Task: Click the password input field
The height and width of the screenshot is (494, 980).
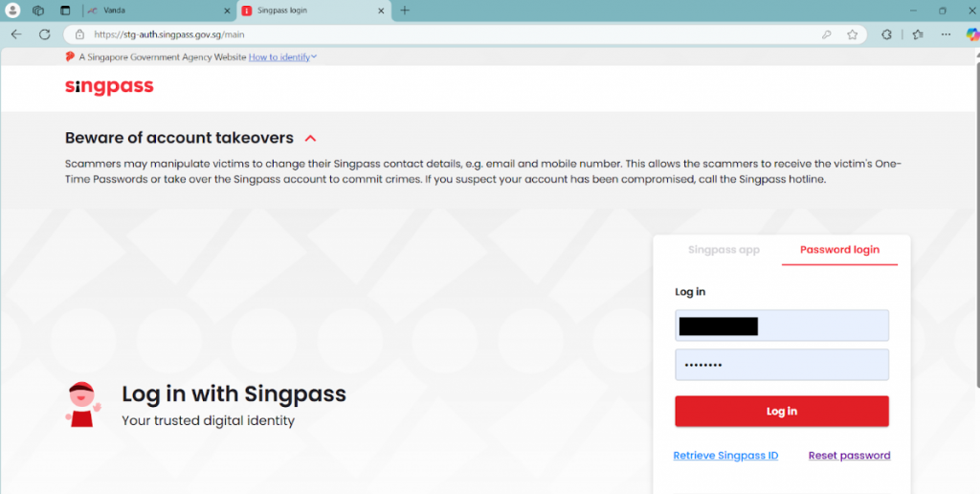Action: 782,365
